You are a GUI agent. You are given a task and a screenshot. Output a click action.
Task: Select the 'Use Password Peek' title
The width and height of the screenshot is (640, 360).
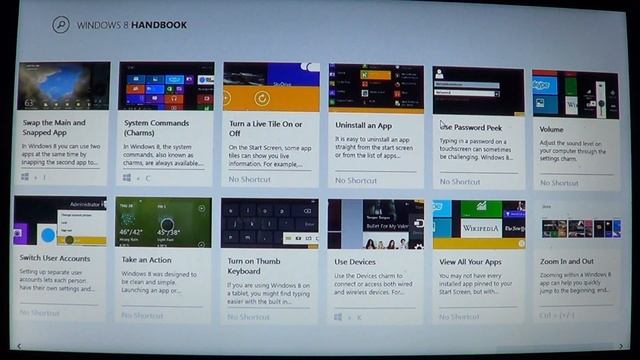point(471,127)
